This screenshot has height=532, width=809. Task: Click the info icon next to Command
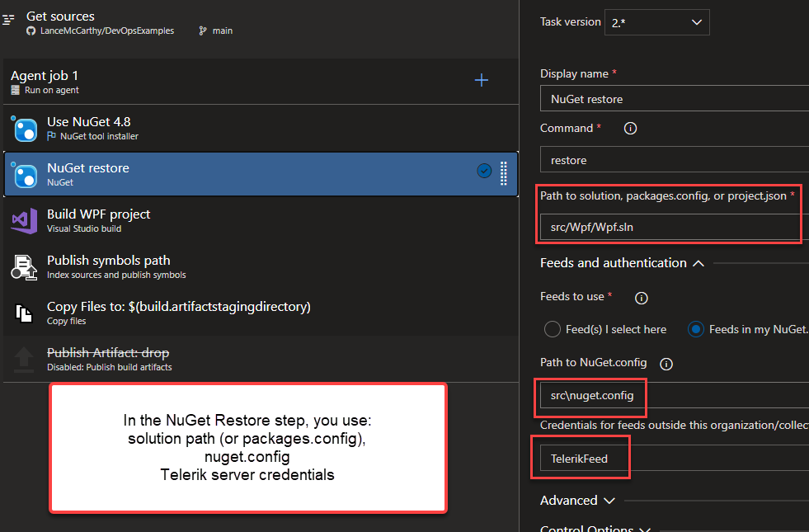coord(630,129)
